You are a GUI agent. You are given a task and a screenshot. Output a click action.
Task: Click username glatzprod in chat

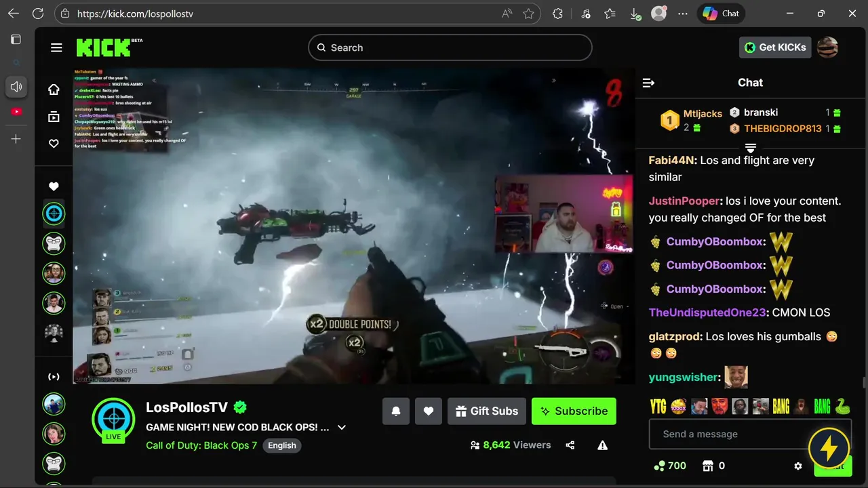674,337
